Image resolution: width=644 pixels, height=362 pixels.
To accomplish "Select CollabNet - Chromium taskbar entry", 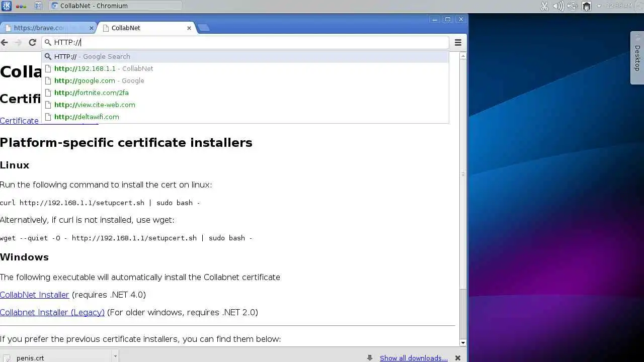I will (116, 6).
